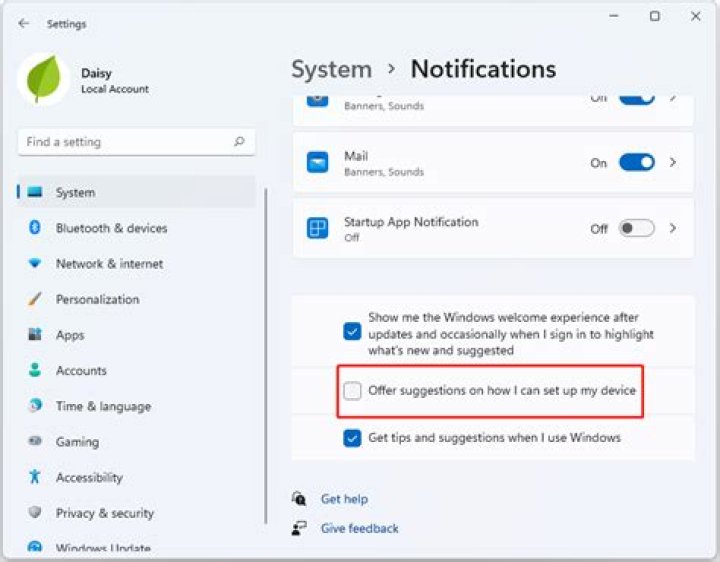Click the Accessibility figure icon

pos(35,477)
